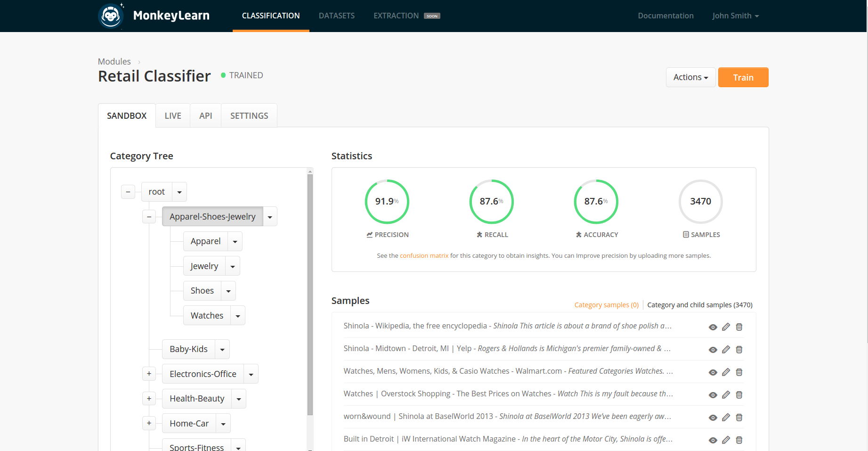Click the MonkeyLearn monkey logo
Screen dimensions: 868x451
tap(111, 16)
